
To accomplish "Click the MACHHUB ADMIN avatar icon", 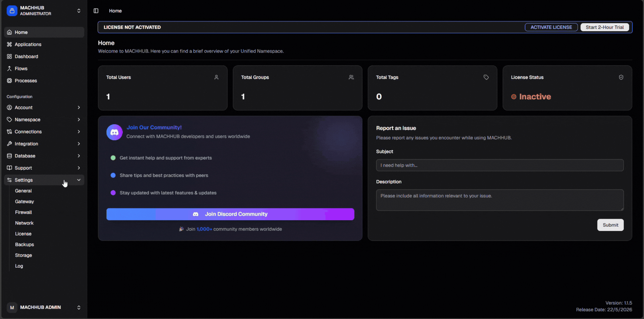I will coord(12,307).
